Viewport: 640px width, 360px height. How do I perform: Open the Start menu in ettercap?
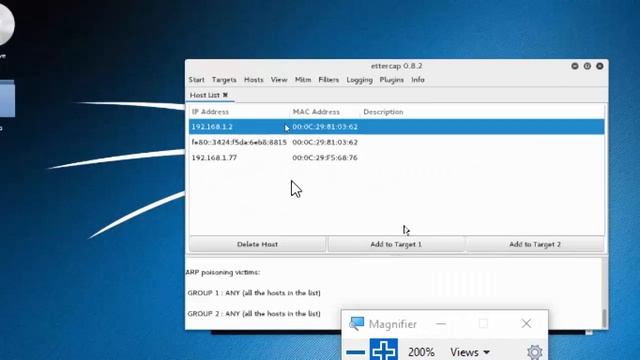(196, 80)
